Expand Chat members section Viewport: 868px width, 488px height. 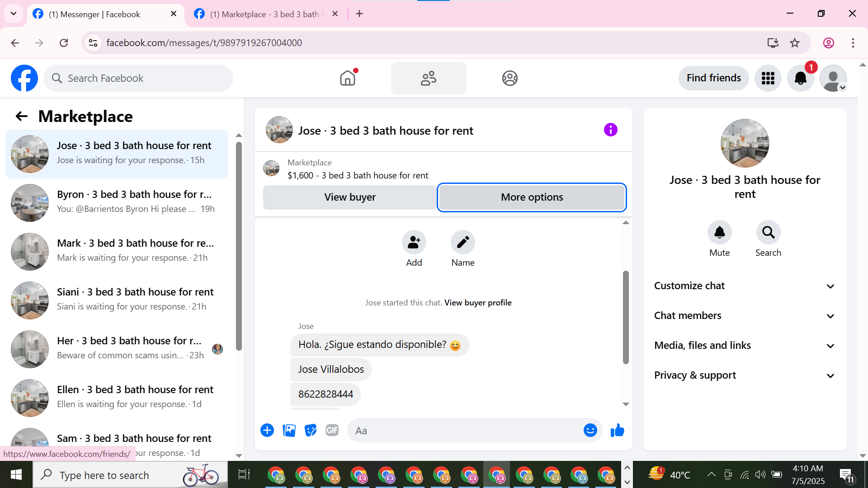745,316
